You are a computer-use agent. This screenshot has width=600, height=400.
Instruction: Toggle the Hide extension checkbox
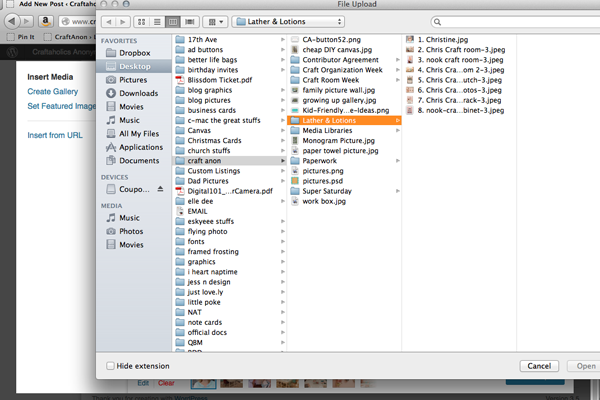pyautogui.click(x=111, y=366)
